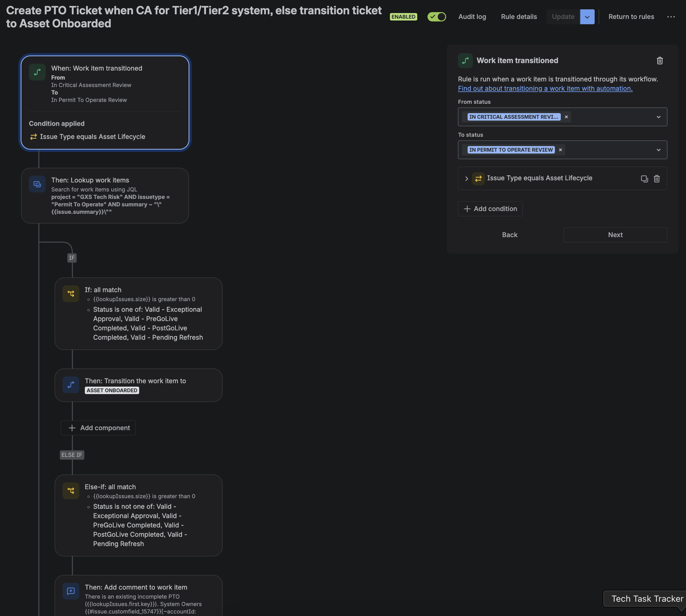Remove In Critical Assessment Review status tag
Screen dimensions: 686x616
pyautogui.click(x=566, y=117)
